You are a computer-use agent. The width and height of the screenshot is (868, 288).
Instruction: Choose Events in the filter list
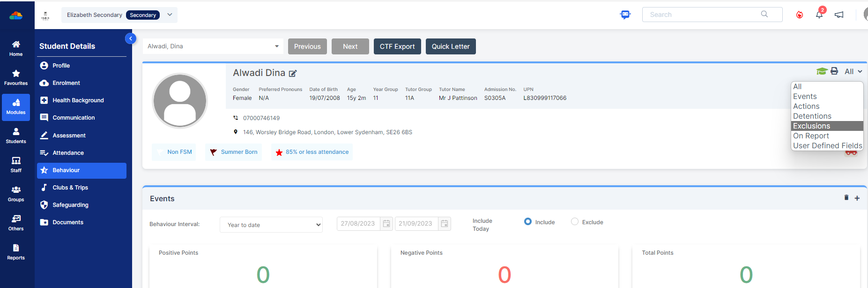tap(827, 96)
